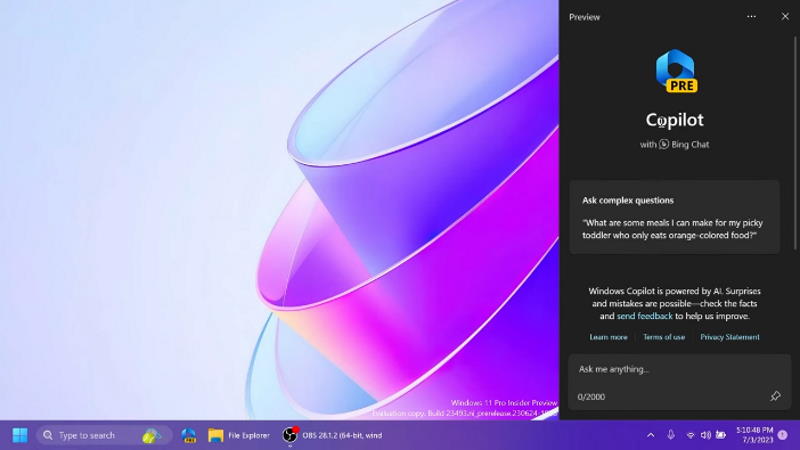
Task: Open the Wi-Fi network icon
Action: [690, 435]
